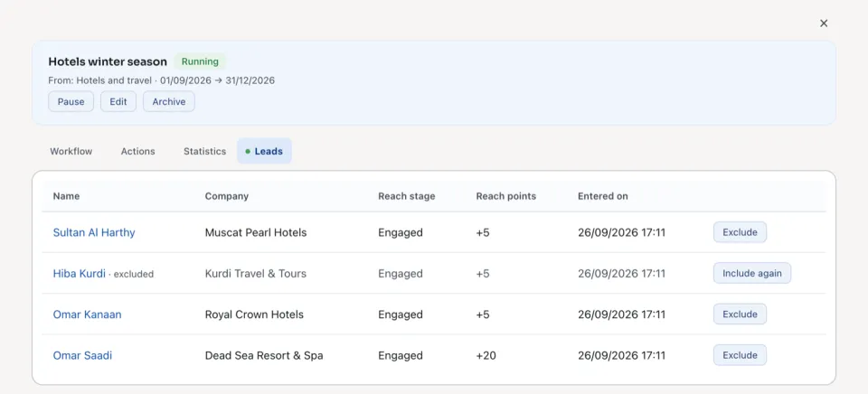The width and height of the screenshot is (868, 394).
Task: Click Omar Saadi's entered on date
Action: (622, 355)
